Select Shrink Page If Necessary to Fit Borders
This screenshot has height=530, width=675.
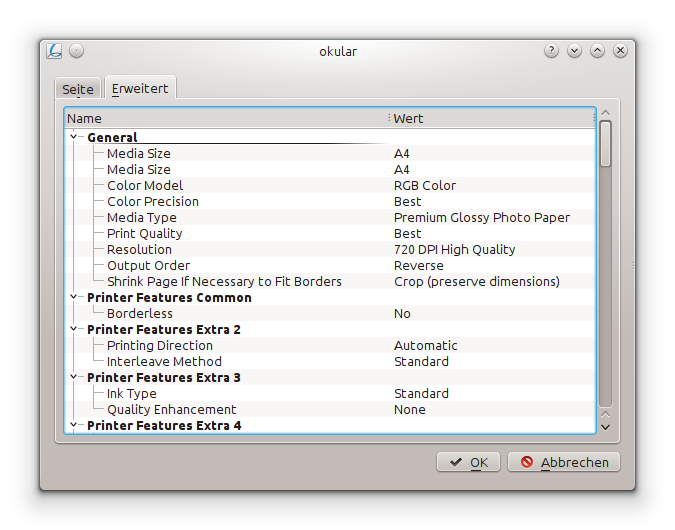click(330, 281)
